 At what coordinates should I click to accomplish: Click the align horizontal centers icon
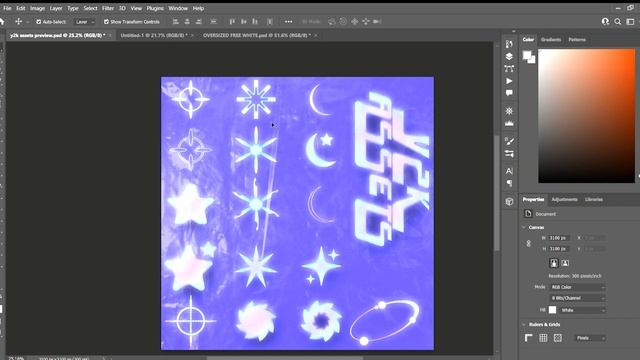click(x=187, y=22)
